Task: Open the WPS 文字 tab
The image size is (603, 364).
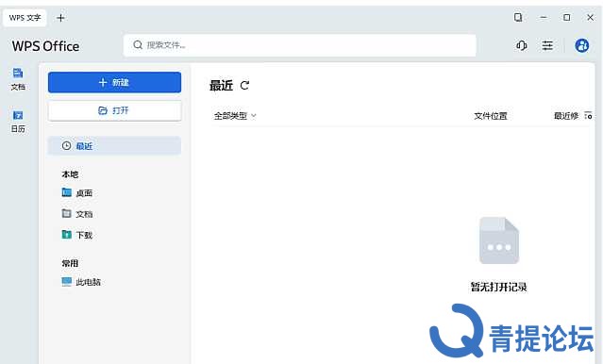Action: [x=25, y=18]
